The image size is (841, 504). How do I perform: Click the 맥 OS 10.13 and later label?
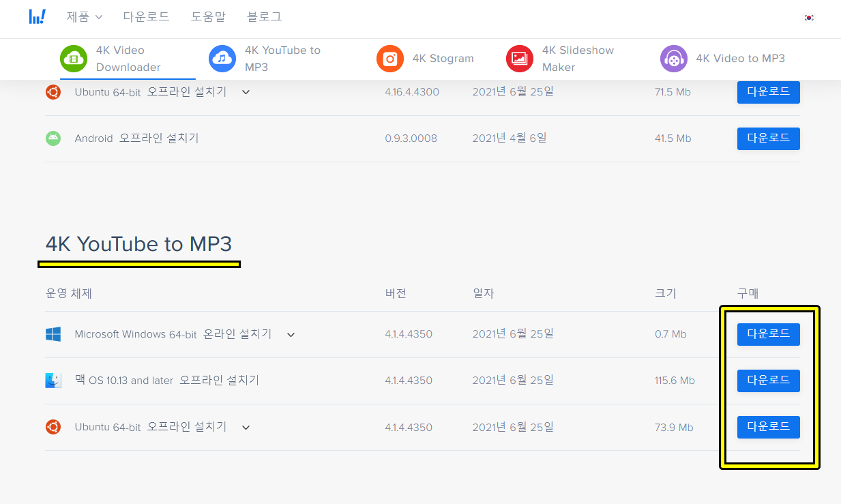[x=124, y=381]
